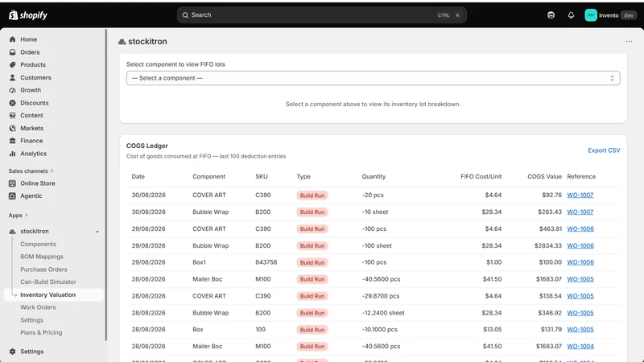Click the Shopify logo
The image size is (644, 362).
point(28,15)
